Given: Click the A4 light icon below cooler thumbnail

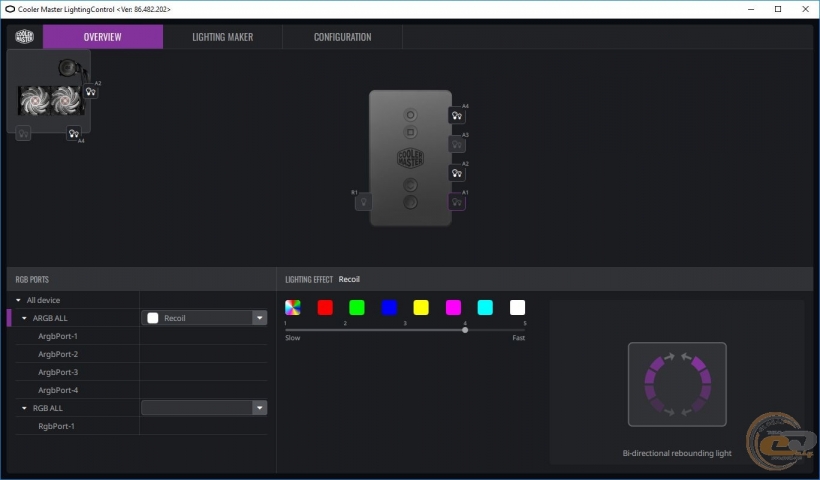Looking at the screenshot, I should pos(74,133).
